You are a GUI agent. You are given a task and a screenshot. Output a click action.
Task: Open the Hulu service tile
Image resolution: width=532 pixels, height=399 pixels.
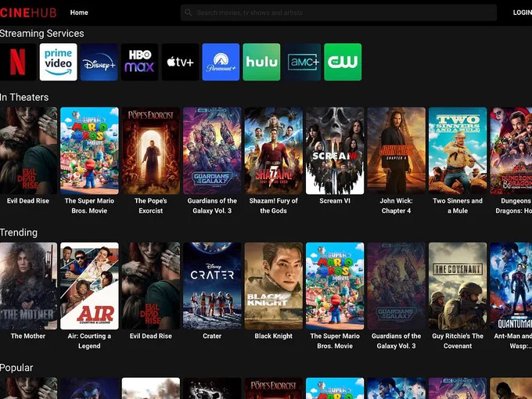[x=261, y=62]
